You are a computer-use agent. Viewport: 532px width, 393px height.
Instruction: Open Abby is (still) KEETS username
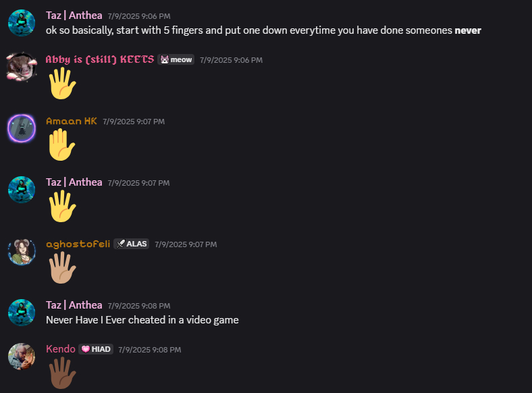coord(99,59)
